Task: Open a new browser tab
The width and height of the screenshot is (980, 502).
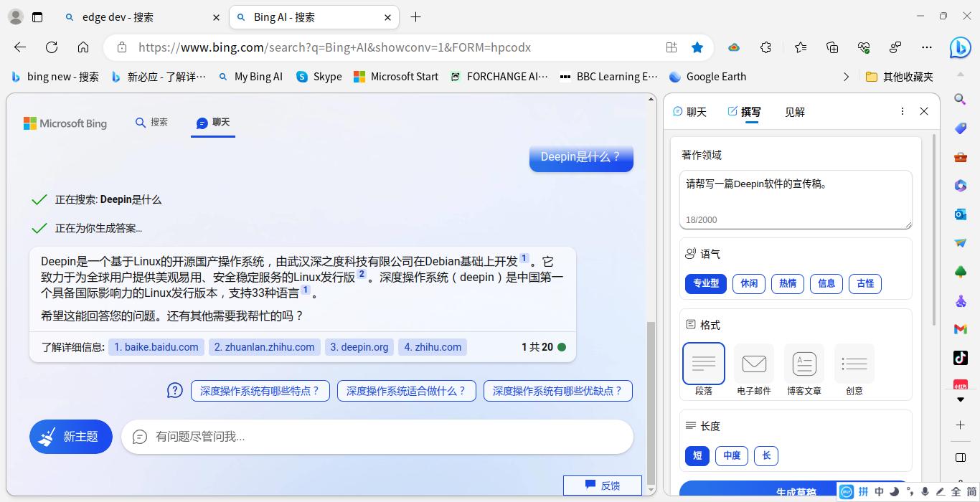Action: tap(415, 17)
